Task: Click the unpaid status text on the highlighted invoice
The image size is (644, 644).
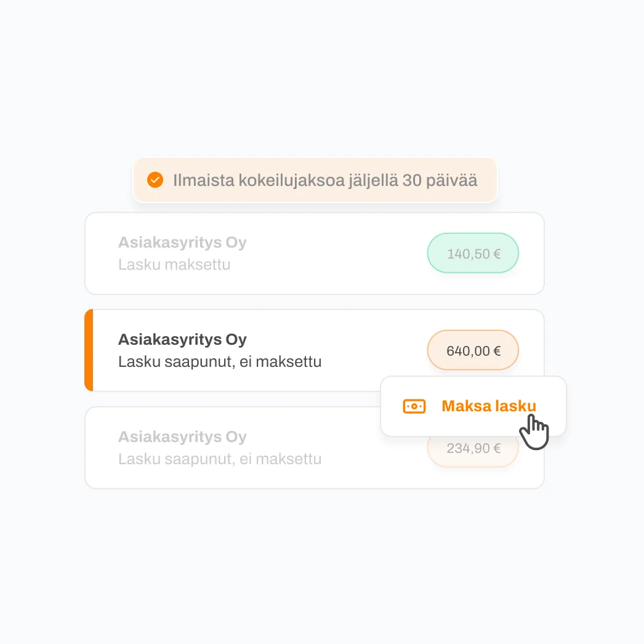Action: point(220,361)
